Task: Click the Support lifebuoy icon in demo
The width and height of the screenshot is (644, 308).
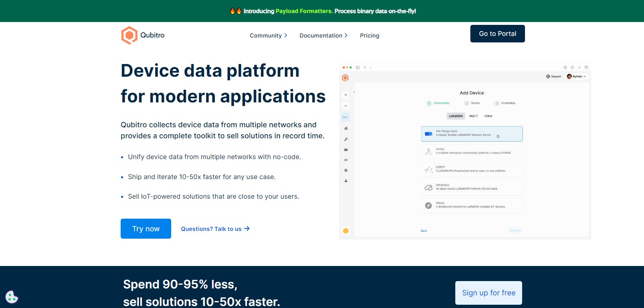Action: (548, 76)
